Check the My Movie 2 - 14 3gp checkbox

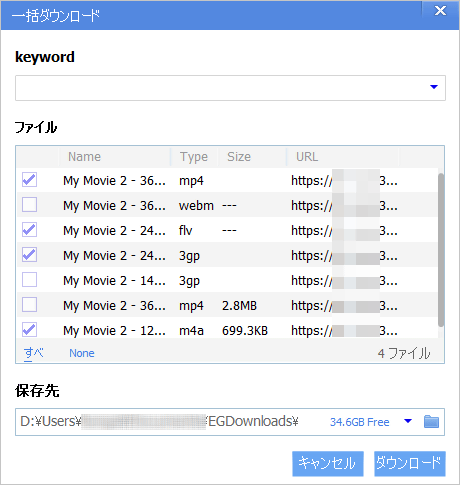point(29,280)
